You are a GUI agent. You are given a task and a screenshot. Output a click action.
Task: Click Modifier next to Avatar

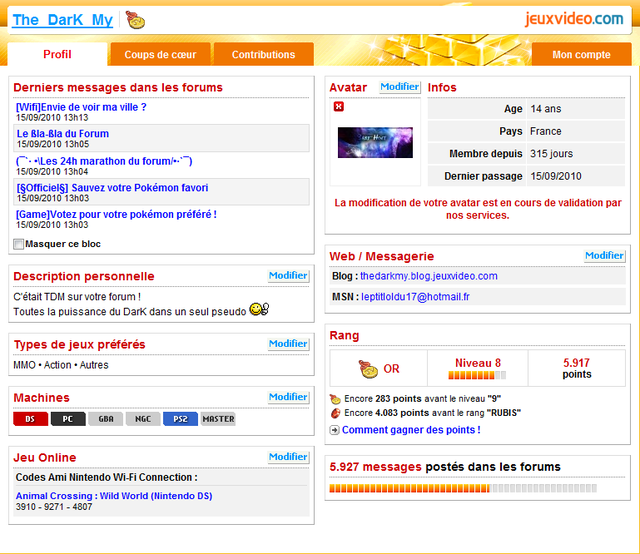point(400,87)
